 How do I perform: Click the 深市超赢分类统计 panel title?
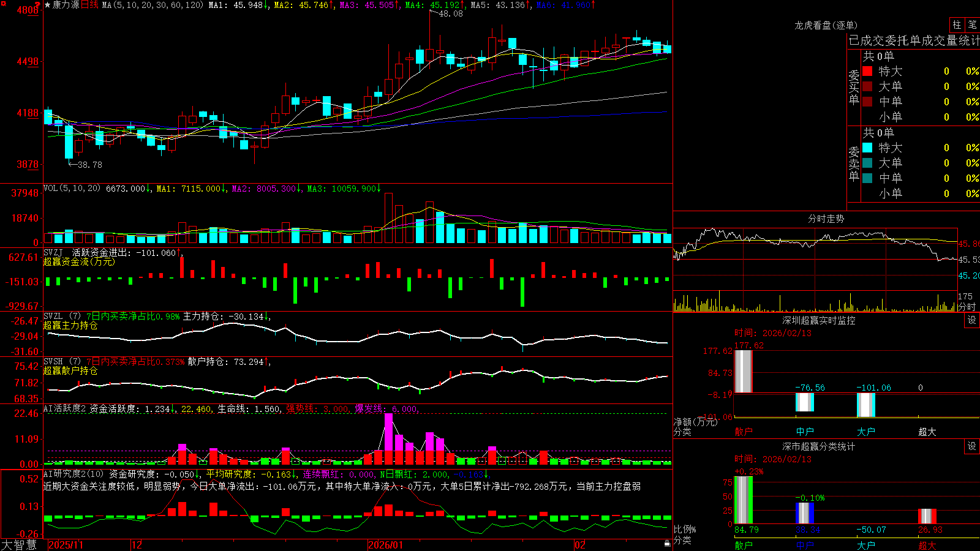click(819, 446)
